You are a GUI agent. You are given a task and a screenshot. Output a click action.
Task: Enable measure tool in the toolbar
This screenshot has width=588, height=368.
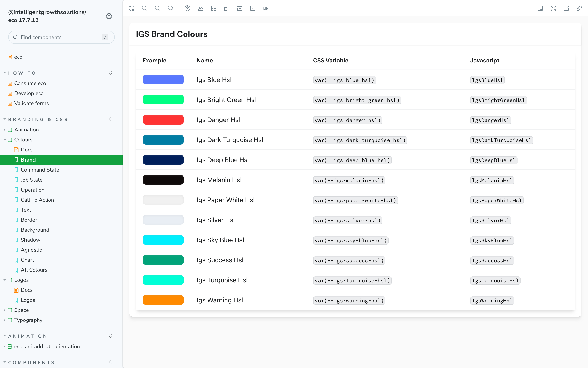coord(239,8)
